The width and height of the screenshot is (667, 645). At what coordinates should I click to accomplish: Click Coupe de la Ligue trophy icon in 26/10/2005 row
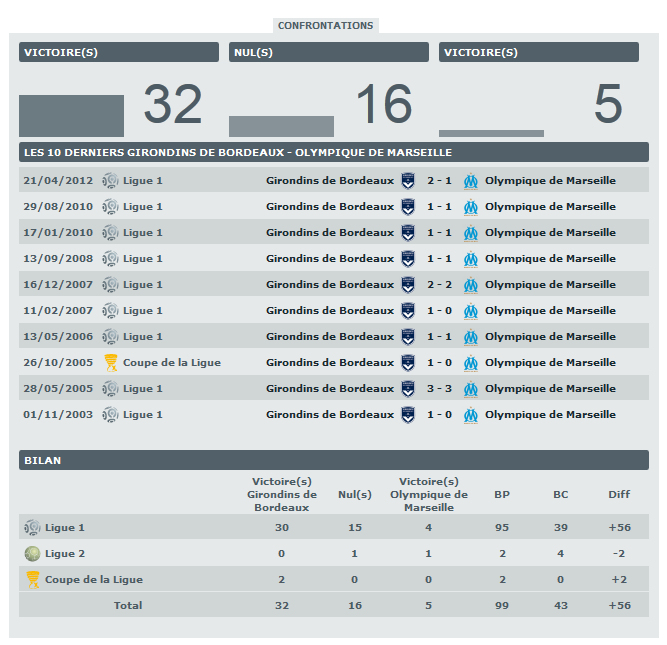(110, 362)
